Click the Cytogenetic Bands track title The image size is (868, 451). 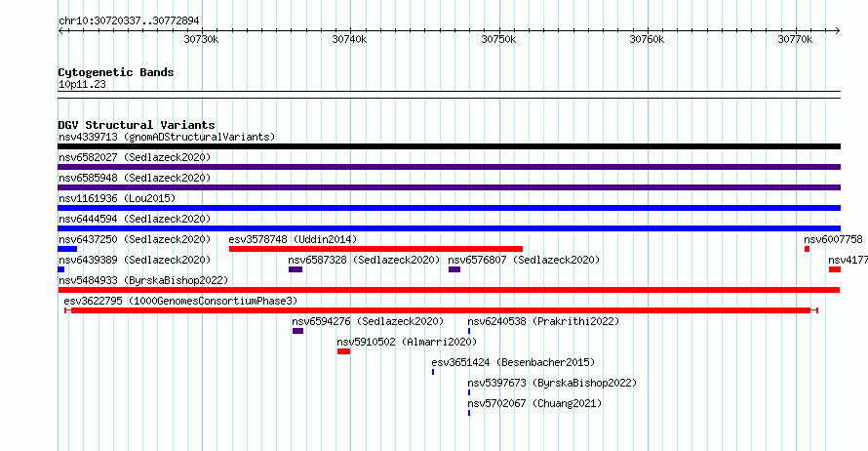click(x=116, y=72)
